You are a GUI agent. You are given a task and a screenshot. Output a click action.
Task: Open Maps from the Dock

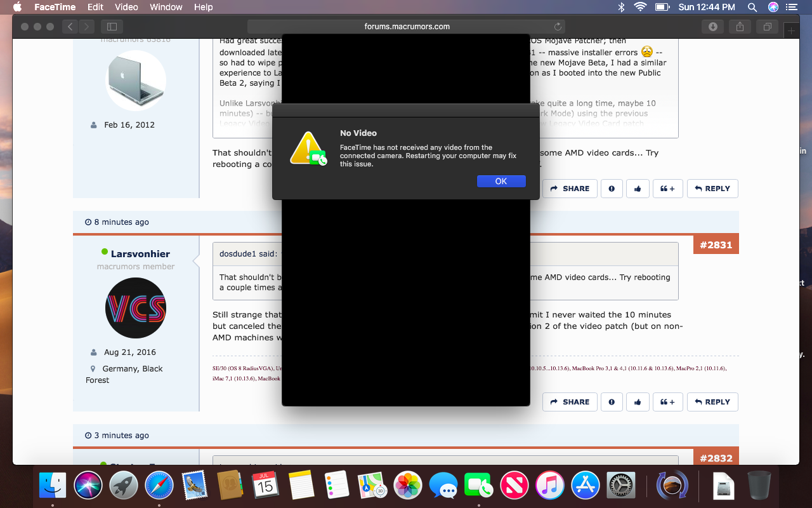point(372,486)
